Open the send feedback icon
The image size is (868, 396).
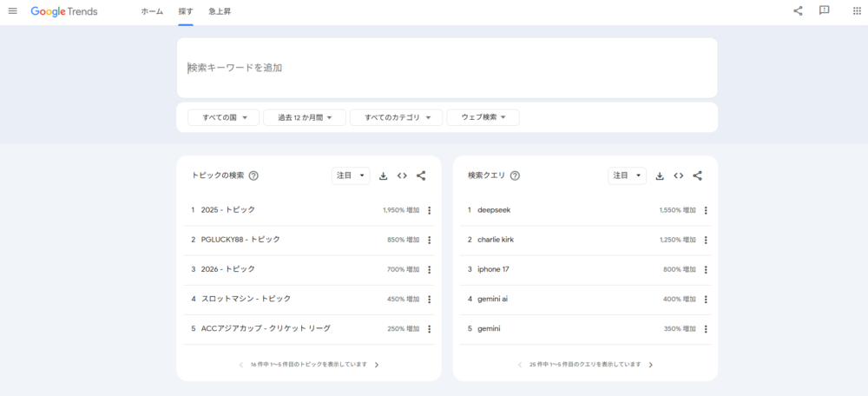tap(825, 11)
